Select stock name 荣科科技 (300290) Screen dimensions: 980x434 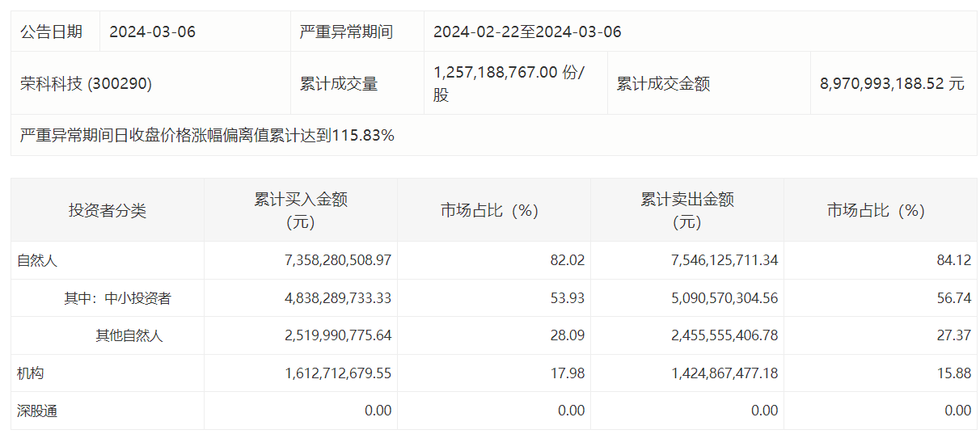point(86,84)
